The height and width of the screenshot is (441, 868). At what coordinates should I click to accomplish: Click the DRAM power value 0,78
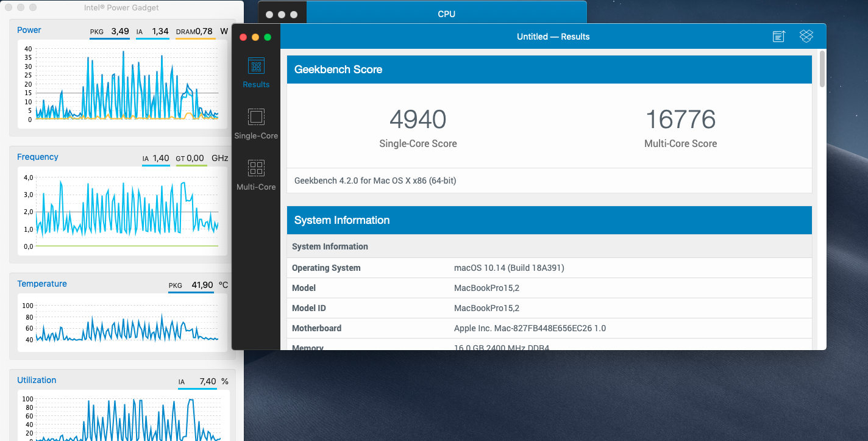click(204, 31)
